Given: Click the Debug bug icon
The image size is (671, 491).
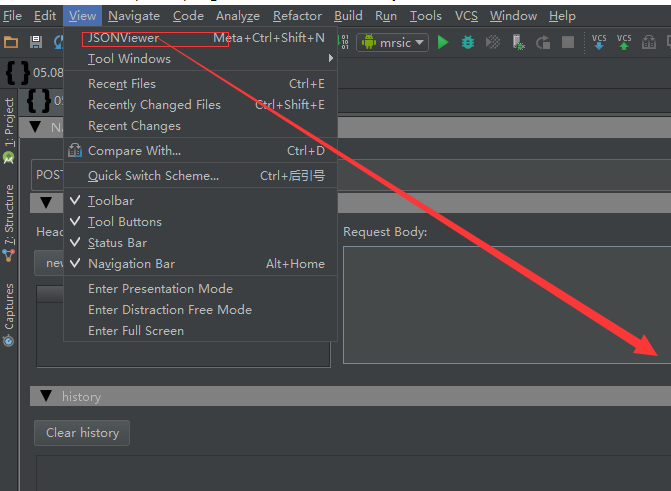Looking at the screenshot, I should 468,42.
